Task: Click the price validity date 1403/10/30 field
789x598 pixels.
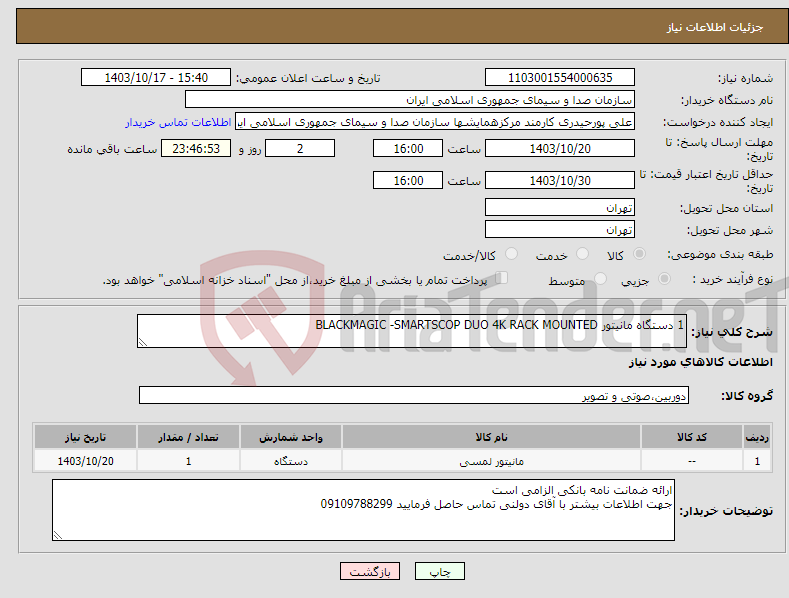Action: coord(560,180)
